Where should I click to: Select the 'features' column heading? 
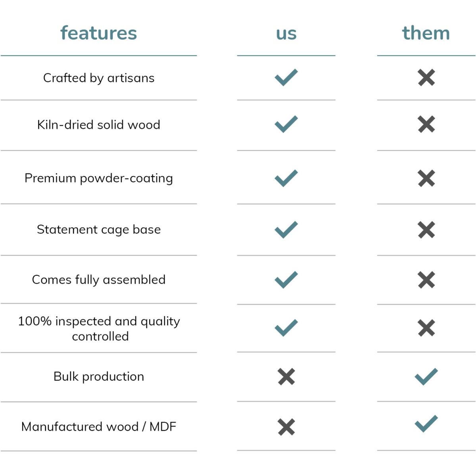pos(98,33)
